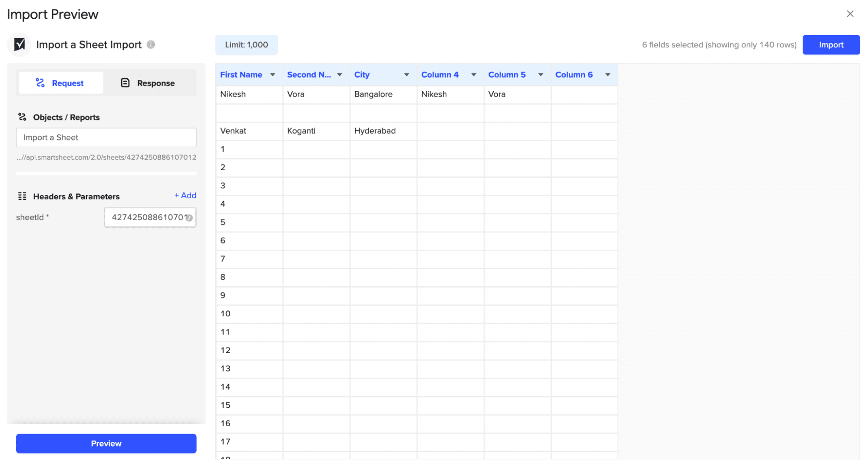Toggle the Request tab view
The image size is (868, 474).
click(59, 82)
